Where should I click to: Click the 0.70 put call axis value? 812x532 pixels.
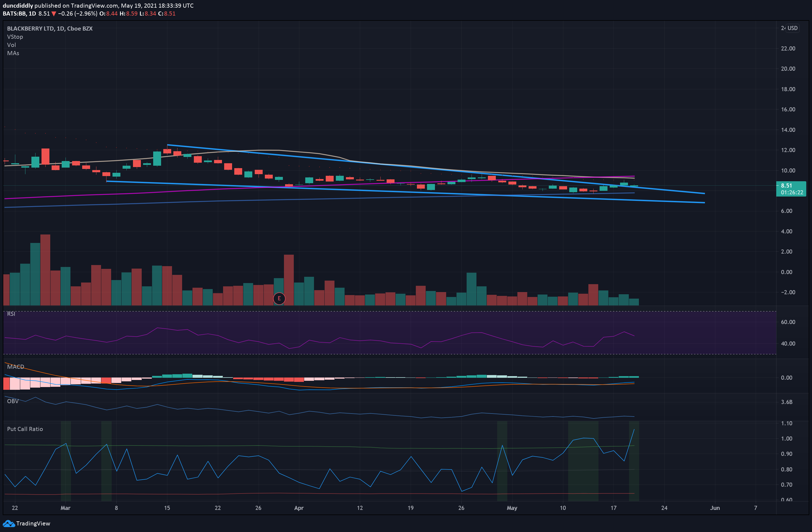tap(787, 485)
